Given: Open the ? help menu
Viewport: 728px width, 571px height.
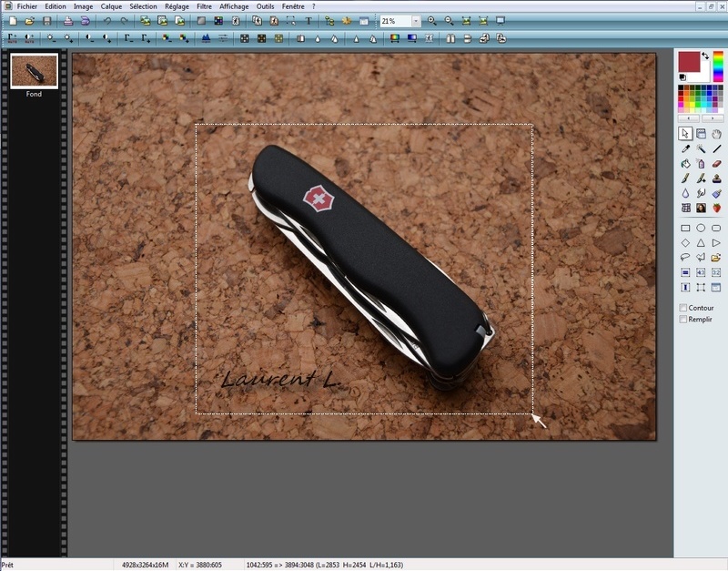Looking at the screenshot, I should pyautogui.click(x=313, y=6).
